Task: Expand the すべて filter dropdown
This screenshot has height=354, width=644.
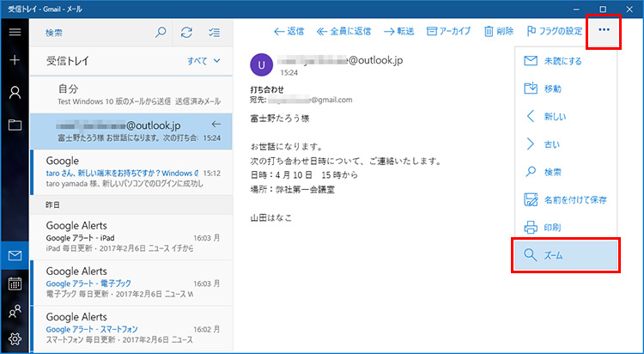Action: 204,61
